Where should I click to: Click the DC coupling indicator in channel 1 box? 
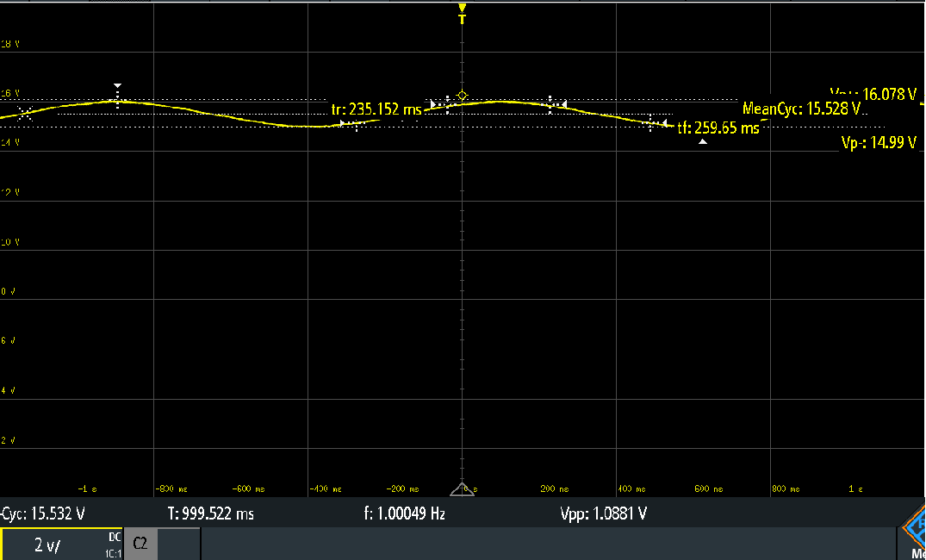[x=115, y=536]
